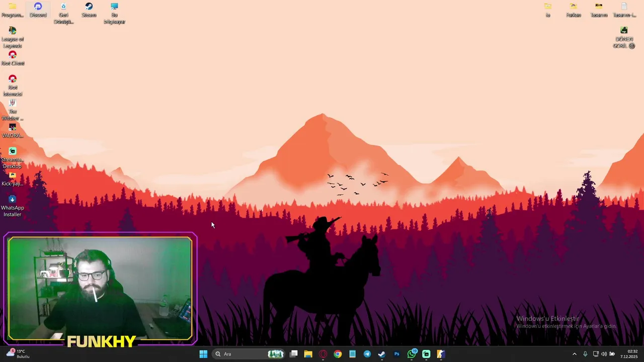Select the DÖNEN GORİL desktop icon
The width and height of the screenshot is (644, 362).
624,37
